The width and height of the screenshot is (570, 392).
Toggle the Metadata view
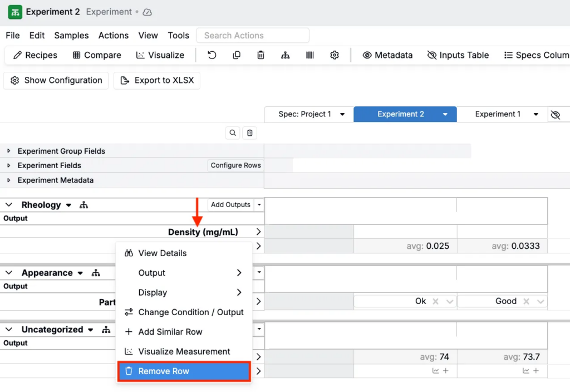pos(387,55)
